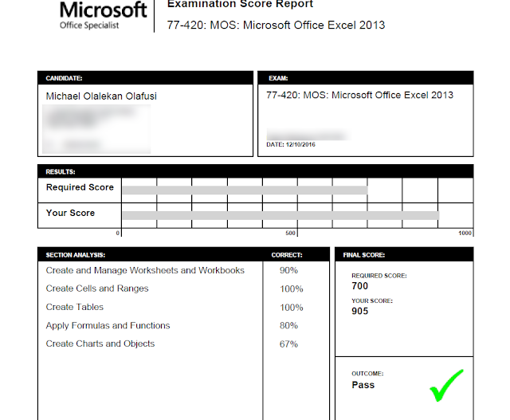510x420 pixels.
Task: Select the exam title line under the heading
Action: (x=276, y=25)
